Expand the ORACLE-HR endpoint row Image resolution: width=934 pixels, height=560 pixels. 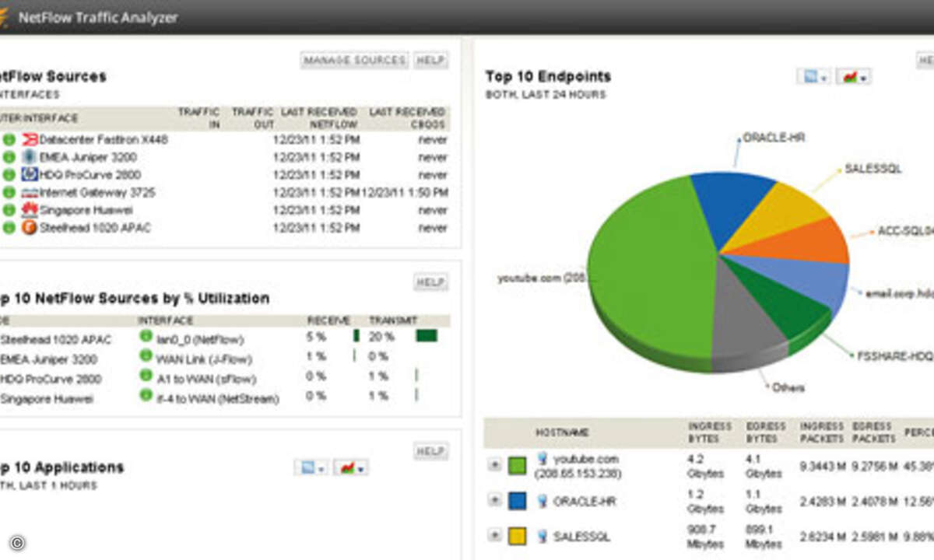click(494, 500)
